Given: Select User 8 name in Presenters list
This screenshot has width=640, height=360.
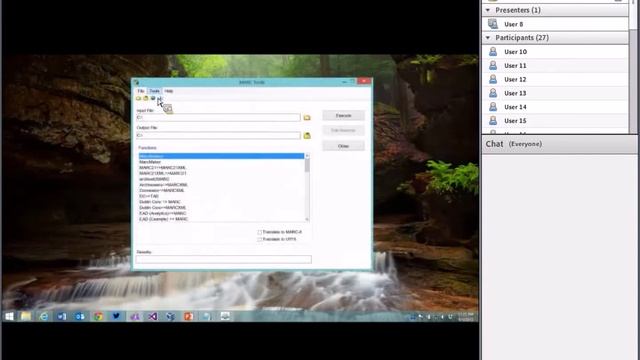Looking at the screenshot, I should (x=513, y=24).
